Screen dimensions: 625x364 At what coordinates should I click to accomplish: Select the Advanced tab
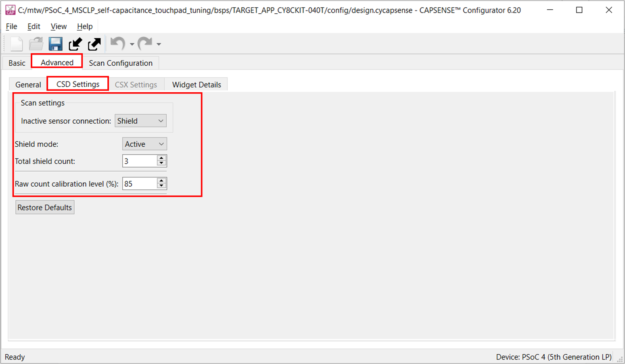tap(57, 62)
